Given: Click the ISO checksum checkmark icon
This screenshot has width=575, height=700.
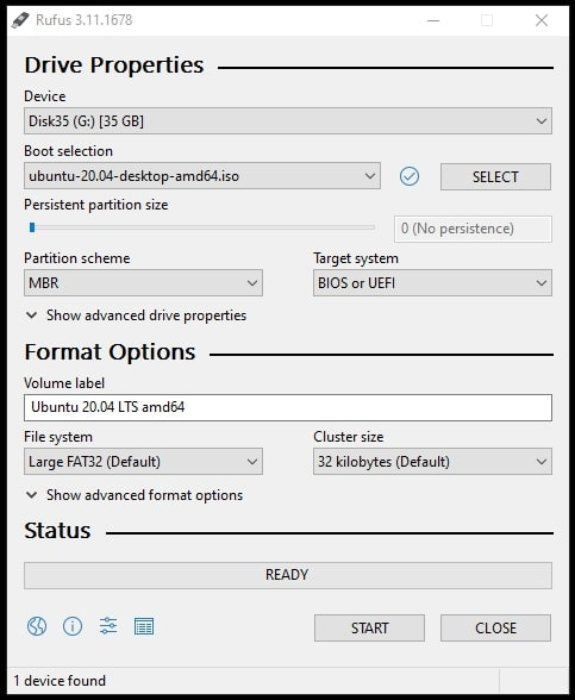Looking at the screenshot, I should [409, 176].
